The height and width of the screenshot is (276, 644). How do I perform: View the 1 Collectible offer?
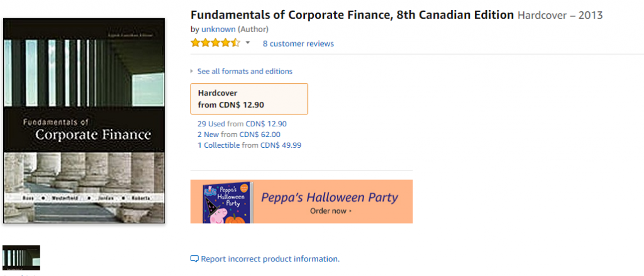pos(218,145)
